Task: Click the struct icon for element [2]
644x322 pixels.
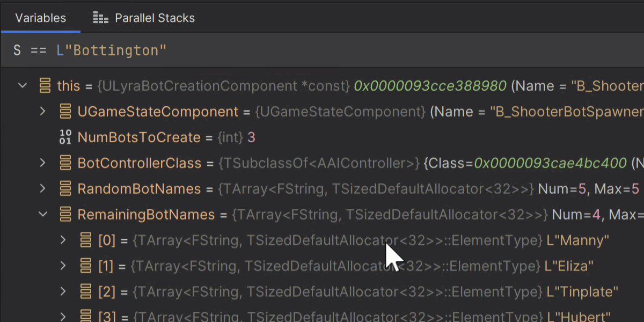Action: pyautogui.click(x=86, y=291)
